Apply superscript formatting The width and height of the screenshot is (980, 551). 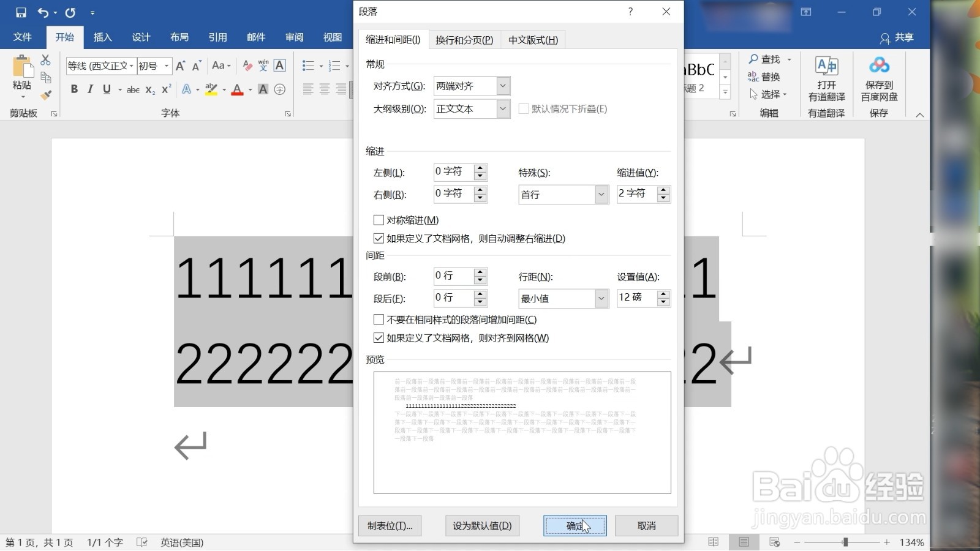(x=166, y=89)
